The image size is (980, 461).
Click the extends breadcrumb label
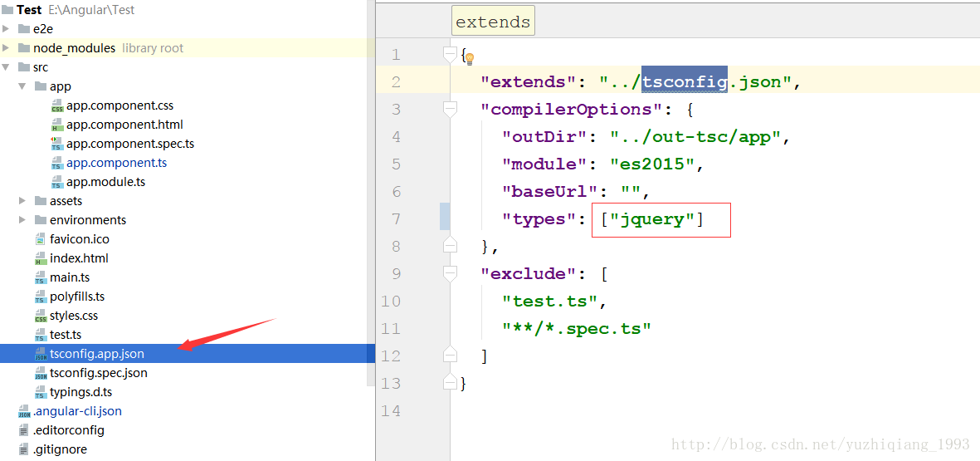[x=493, y=22]
